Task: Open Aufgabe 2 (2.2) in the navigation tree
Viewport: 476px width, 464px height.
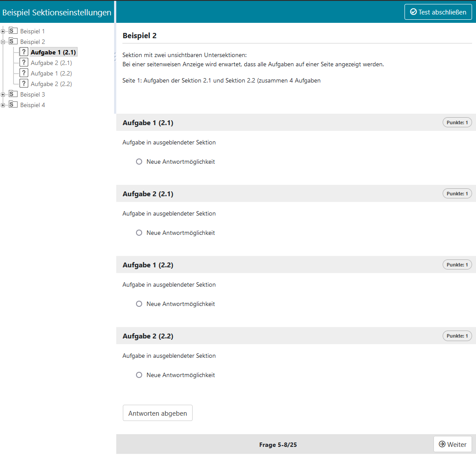Action: 51,84
